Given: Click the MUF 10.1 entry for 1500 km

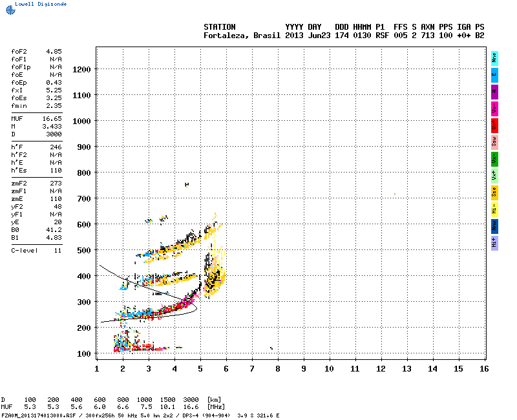Looking at the screenshot, I should (167, 407).
